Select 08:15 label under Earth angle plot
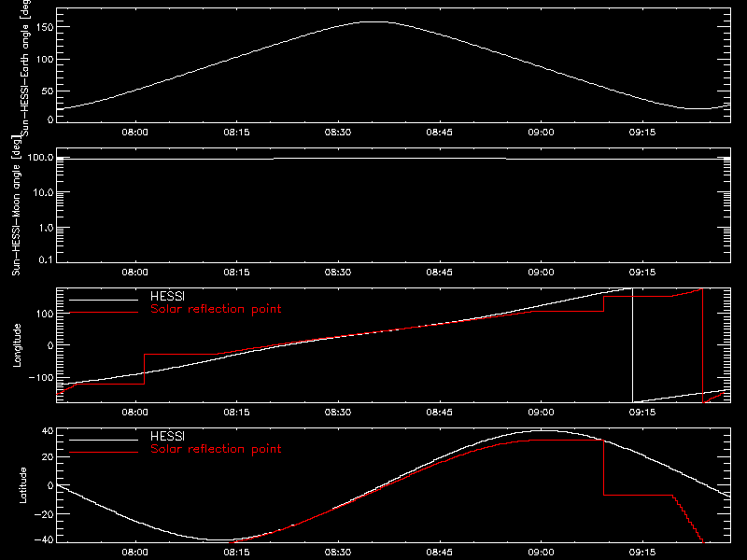Image resolution: width=747 pixels, height=560 pixels. coord(236,133)
